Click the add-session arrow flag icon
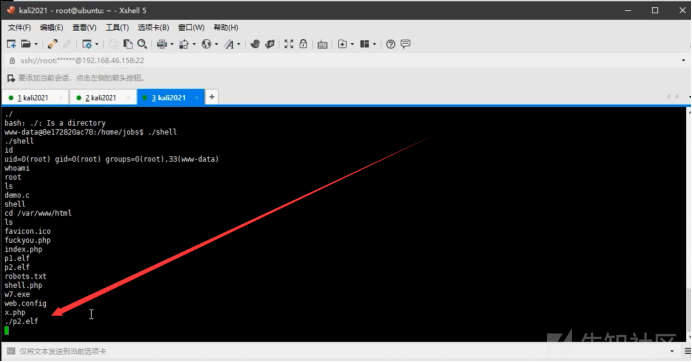The image size is (692, 362). (11, 78)
